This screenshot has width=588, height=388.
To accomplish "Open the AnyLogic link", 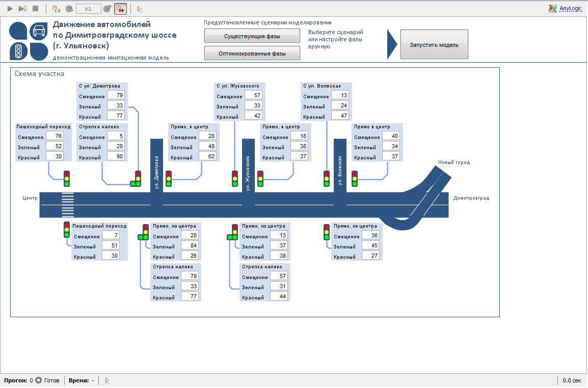I will point(570,8).
